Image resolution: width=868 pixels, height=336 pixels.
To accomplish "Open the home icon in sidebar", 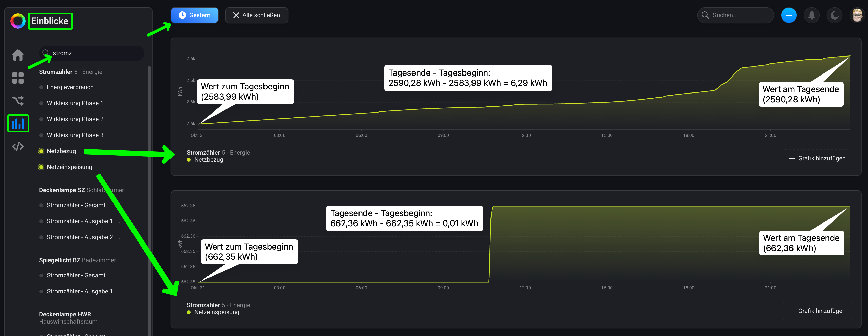I will pos(18,55).
